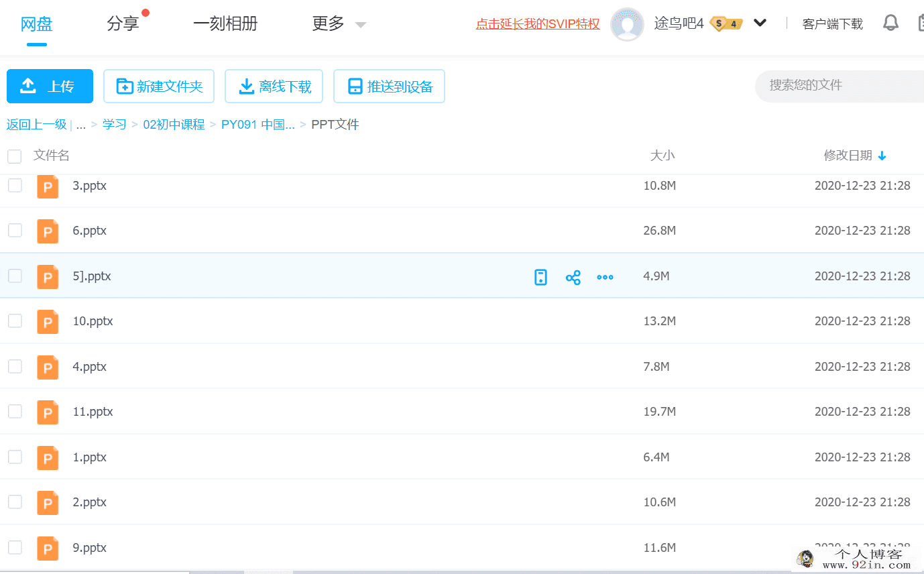Click the 搜索您的文件 search field
Screen dimensions: 924x574
[x=840, y=86]
